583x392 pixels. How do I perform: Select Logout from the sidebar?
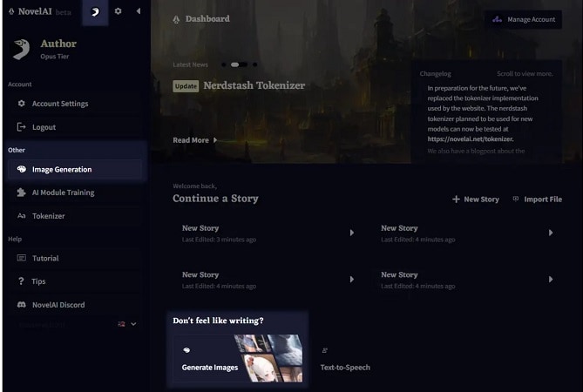pos(74,127)
